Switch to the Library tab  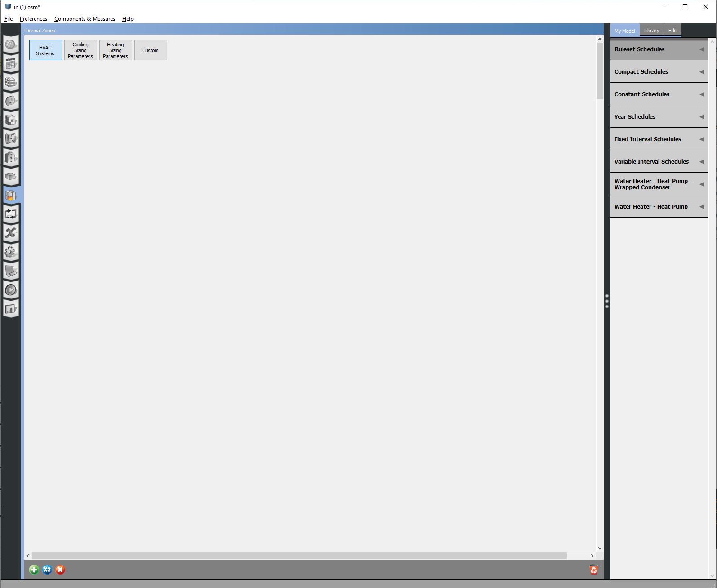[651, 31]
